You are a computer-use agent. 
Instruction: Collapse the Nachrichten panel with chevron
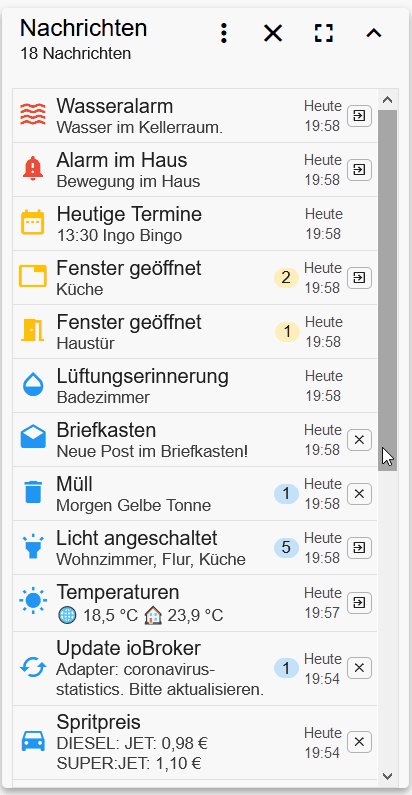pyautogui.click(x=373, y=33)
